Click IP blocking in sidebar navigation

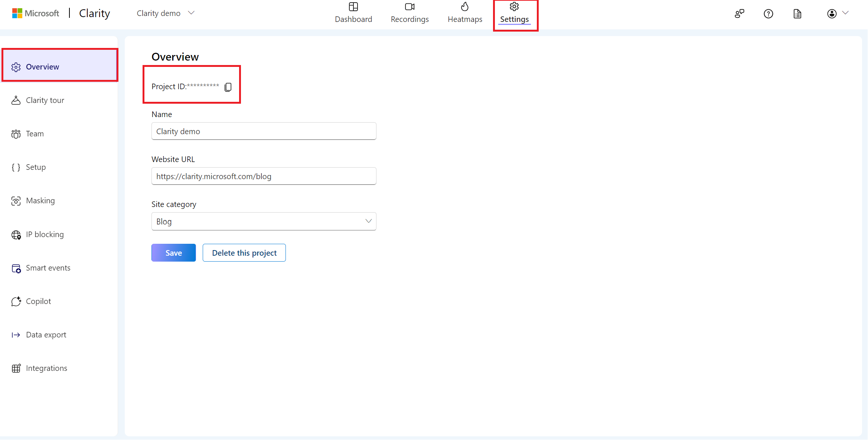tap(44, 234)
